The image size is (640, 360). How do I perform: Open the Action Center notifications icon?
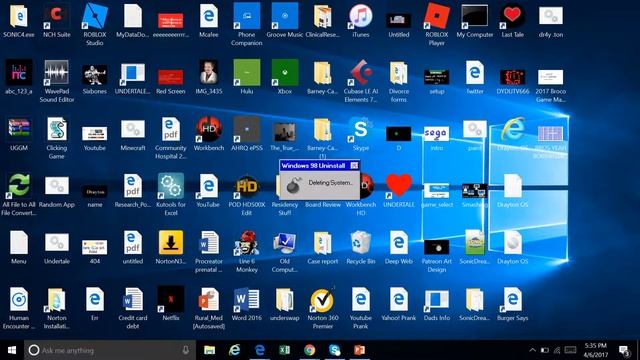click(624, 350)
